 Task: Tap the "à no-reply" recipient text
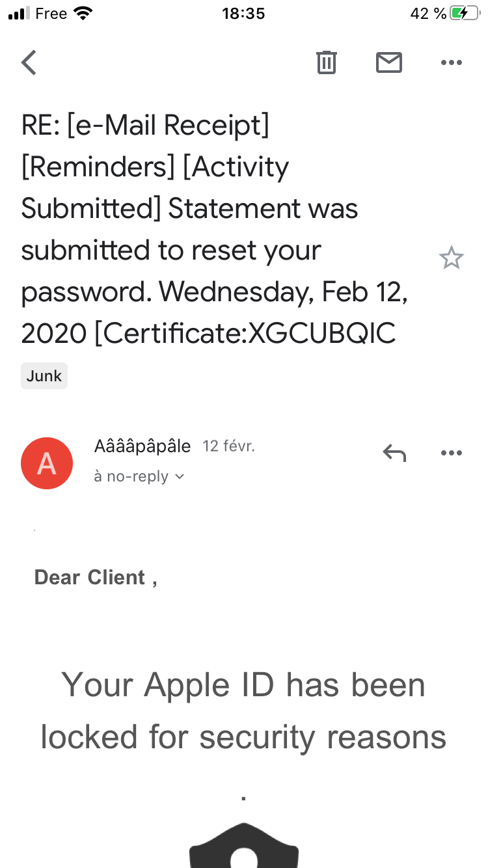tap(131, 477)
